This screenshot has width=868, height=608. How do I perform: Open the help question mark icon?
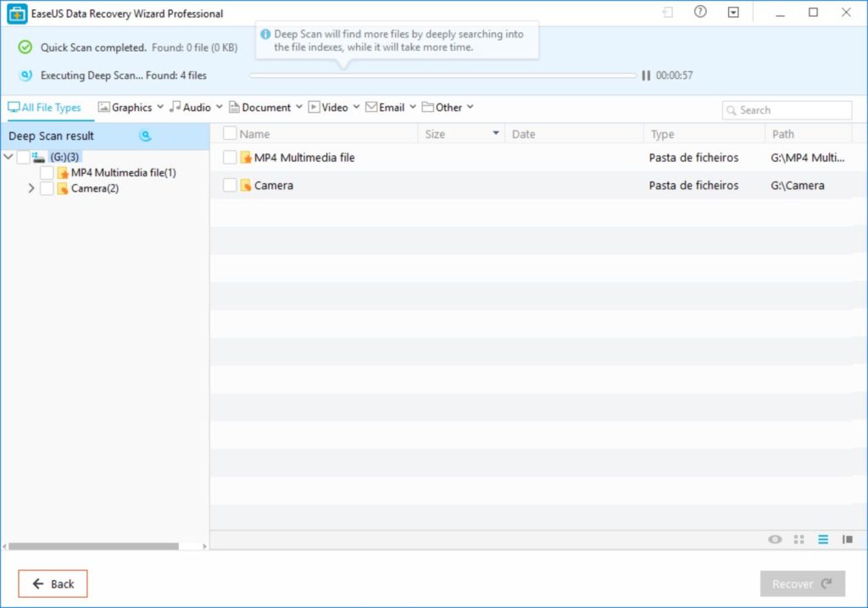(700, 12)
